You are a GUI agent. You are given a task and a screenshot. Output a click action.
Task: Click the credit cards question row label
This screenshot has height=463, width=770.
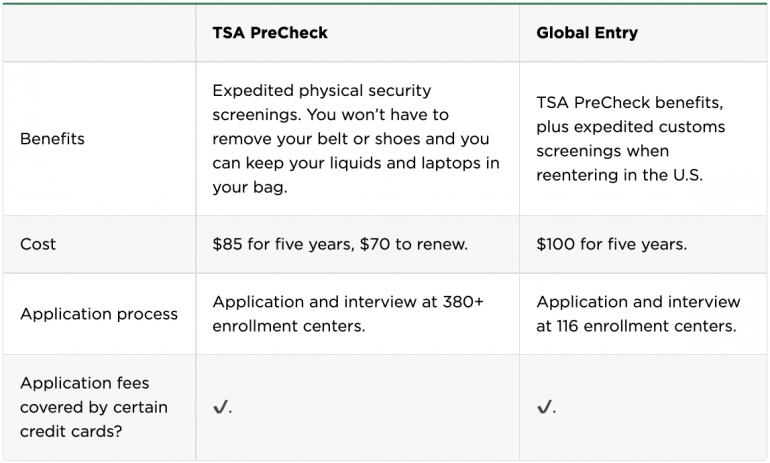click(94, 407)
